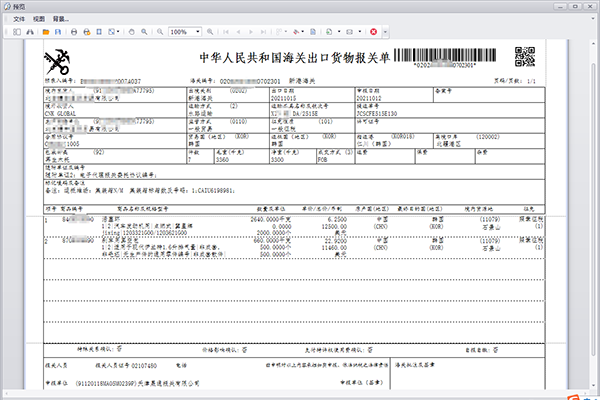Click the net weight value 3300

coord(277,160)
